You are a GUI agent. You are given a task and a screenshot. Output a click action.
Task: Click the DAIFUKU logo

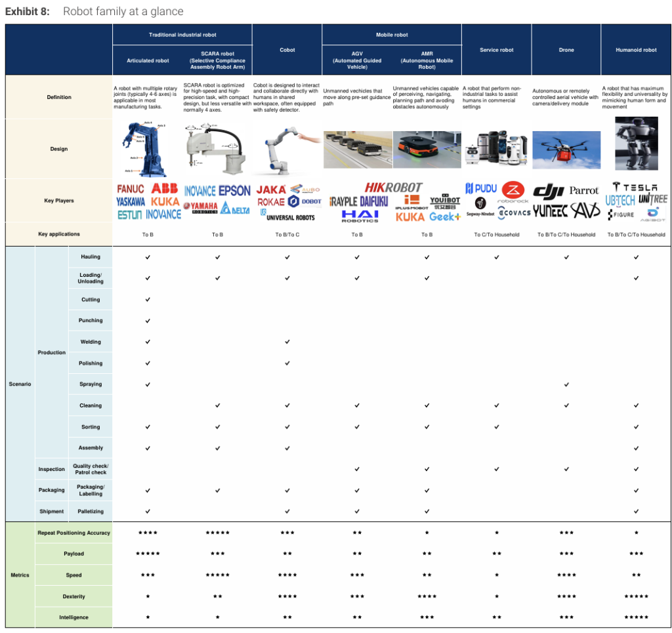(374, 201)
